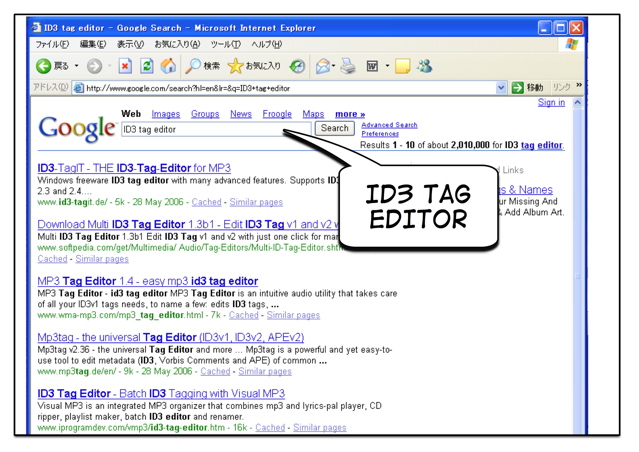
Task: Click the IE Back arrow button
Action: tap(44, 66)
